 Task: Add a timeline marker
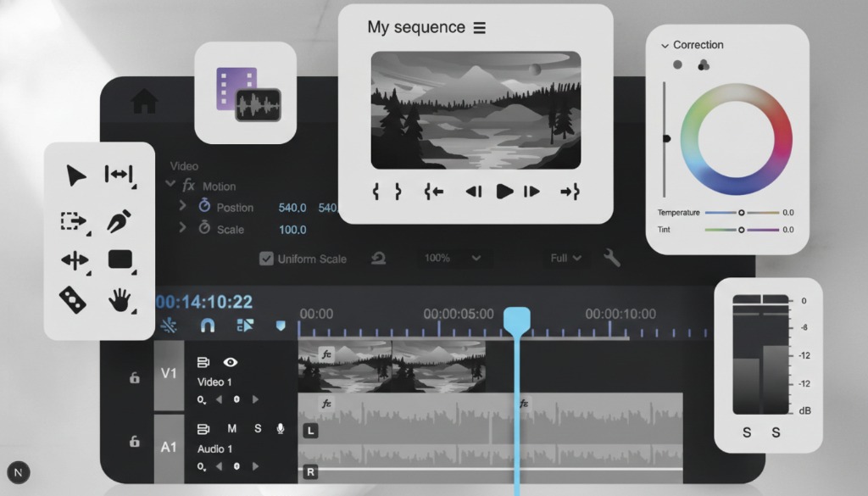tap(281, 326)
